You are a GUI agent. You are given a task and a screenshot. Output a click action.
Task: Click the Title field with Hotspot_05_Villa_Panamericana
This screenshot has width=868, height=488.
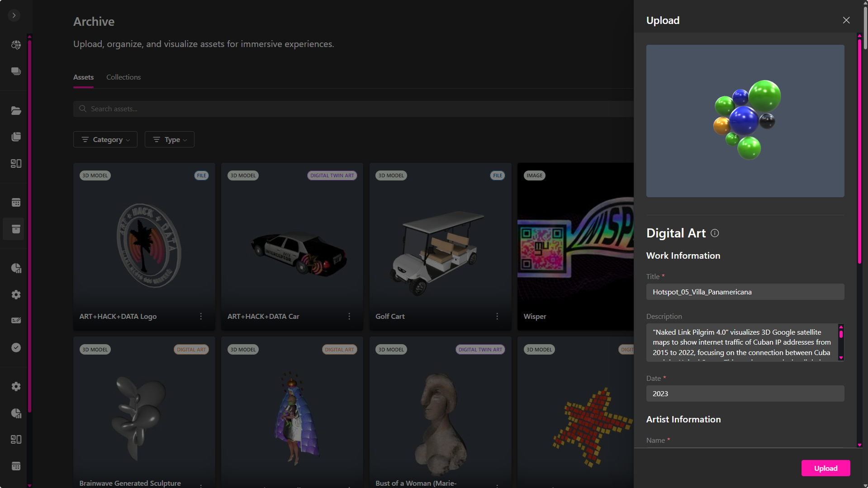pyautogui.click(x=745, y=292)
